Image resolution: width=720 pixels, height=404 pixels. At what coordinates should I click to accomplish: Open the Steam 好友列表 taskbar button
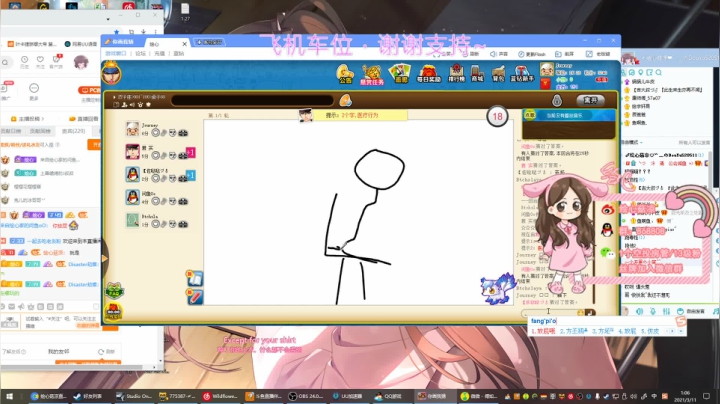88,396
